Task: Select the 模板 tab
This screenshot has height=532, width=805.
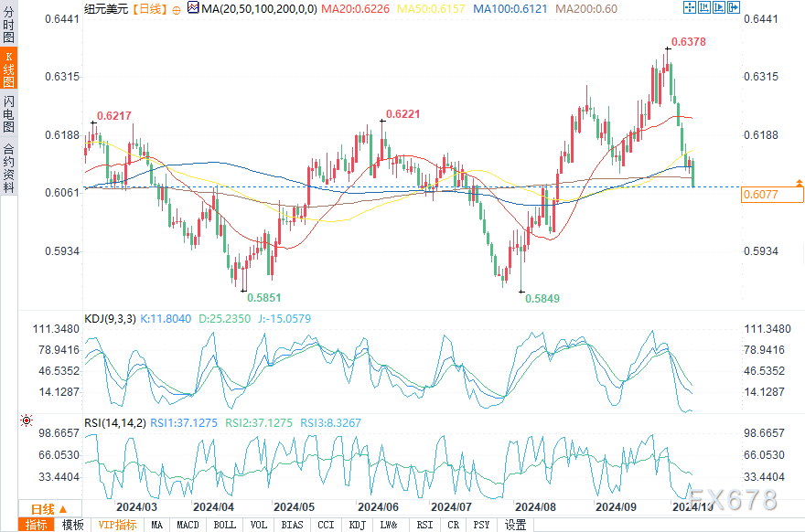Action: pos(72,525)
